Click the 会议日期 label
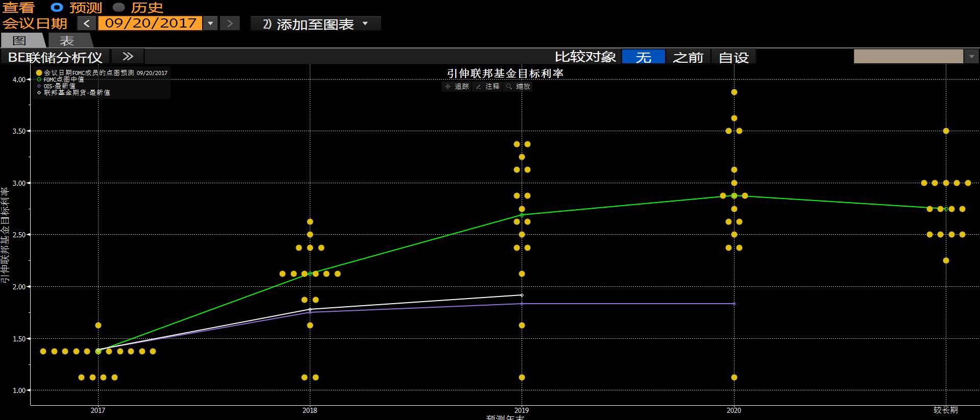The width and height of the screenshot is (980, 420). tap(35, 23)
